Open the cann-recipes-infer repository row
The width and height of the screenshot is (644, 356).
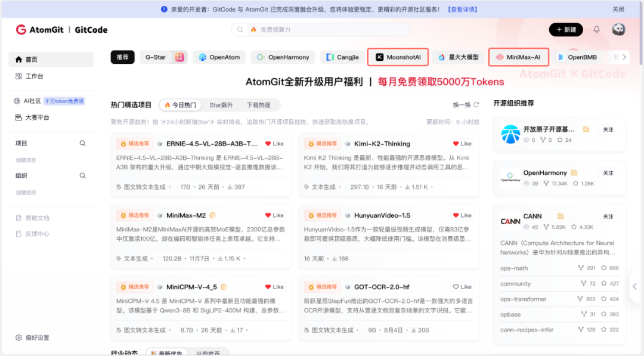(559, 330)
